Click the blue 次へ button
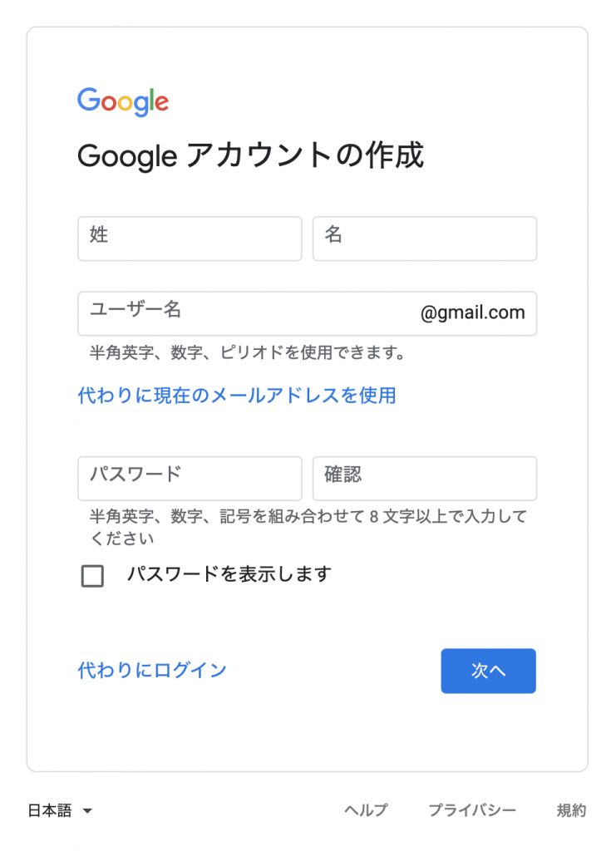This screenshot has width=616, height=851. pos(489,671)
